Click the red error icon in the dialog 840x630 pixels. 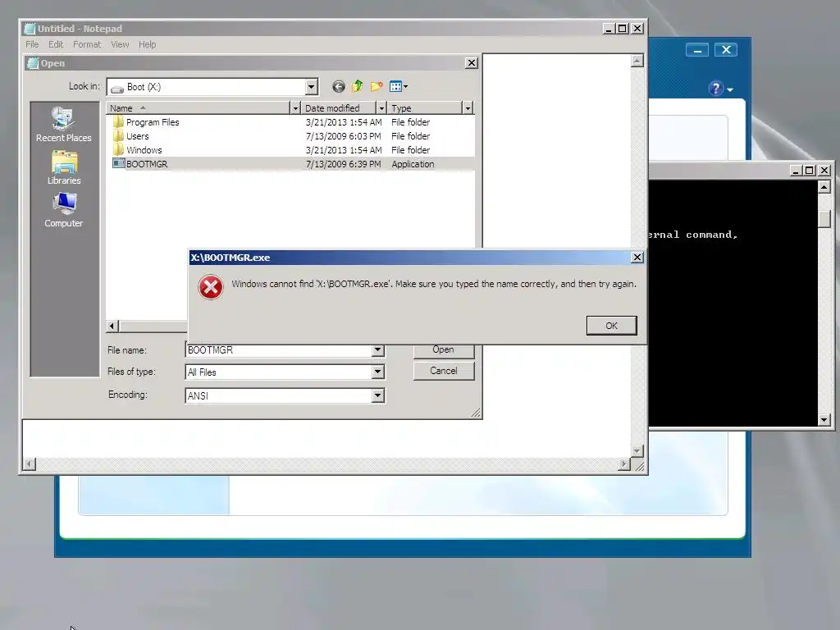click(x=211, y=288)
